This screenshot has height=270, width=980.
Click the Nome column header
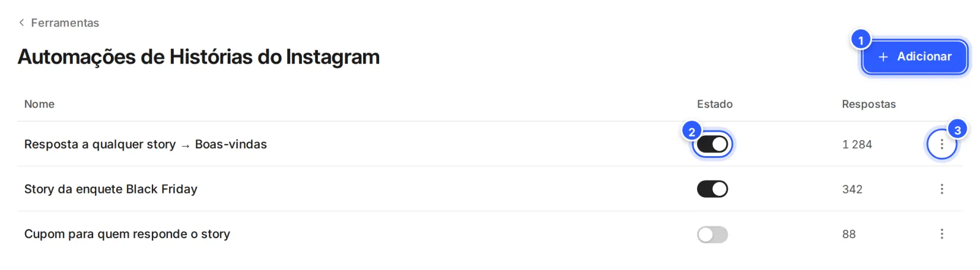coord(39,104)
